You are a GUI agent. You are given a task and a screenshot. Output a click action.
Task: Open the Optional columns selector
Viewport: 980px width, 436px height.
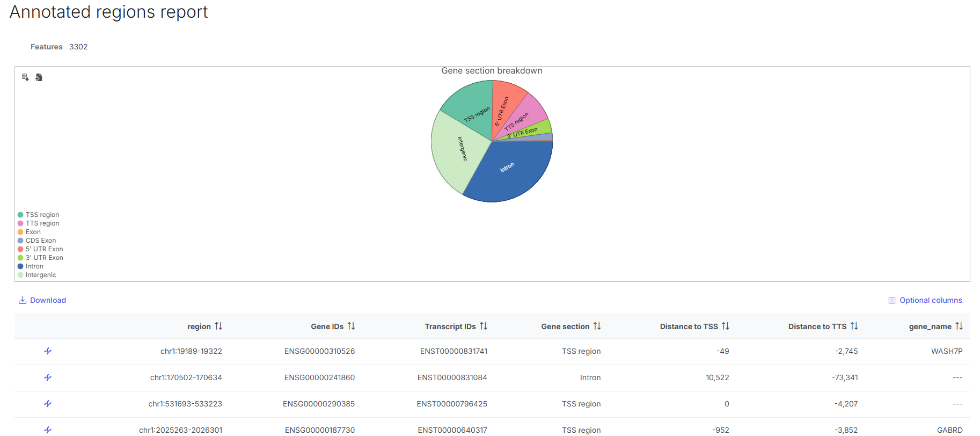pyautogui.click(x=925, y=300)
